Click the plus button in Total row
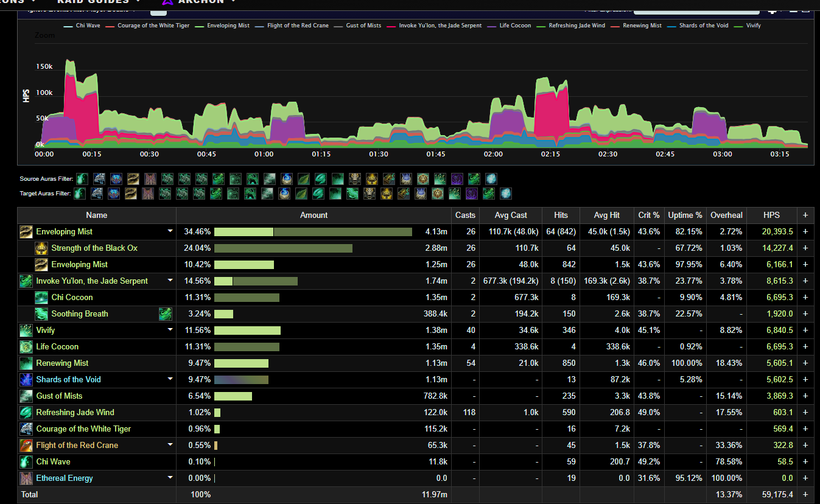Viewport: 820px width, 504px height. pyautogui.click(x=805, y=494)
